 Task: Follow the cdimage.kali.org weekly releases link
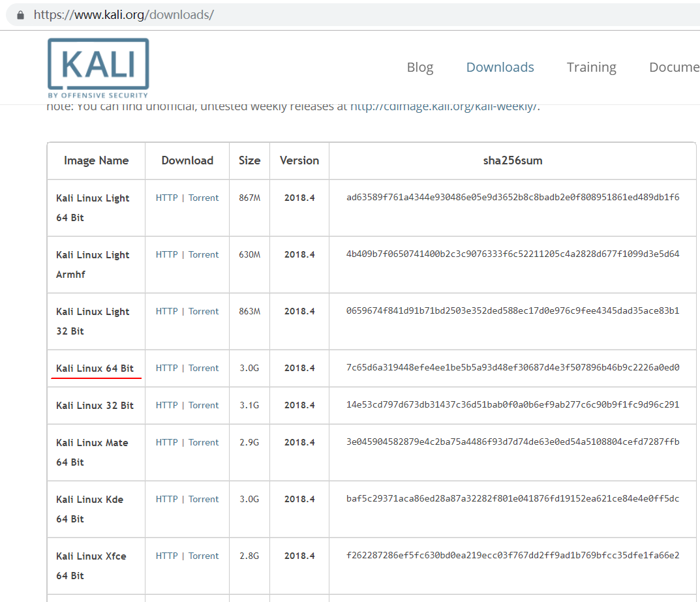pos(444,107)
